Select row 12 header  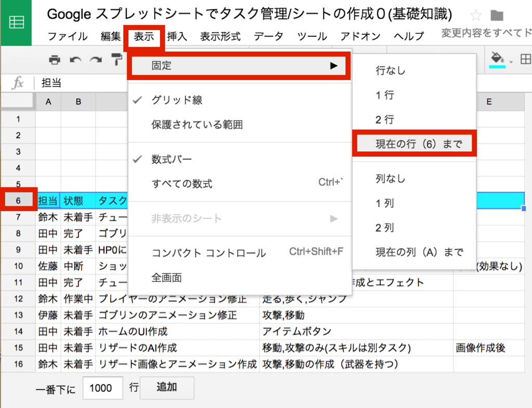click(18, 299)
